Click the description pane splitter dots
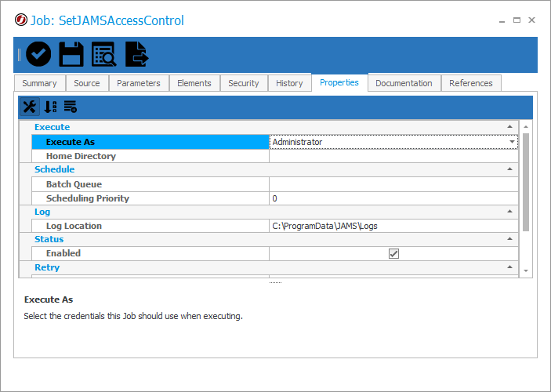 [x=276, y=282]
